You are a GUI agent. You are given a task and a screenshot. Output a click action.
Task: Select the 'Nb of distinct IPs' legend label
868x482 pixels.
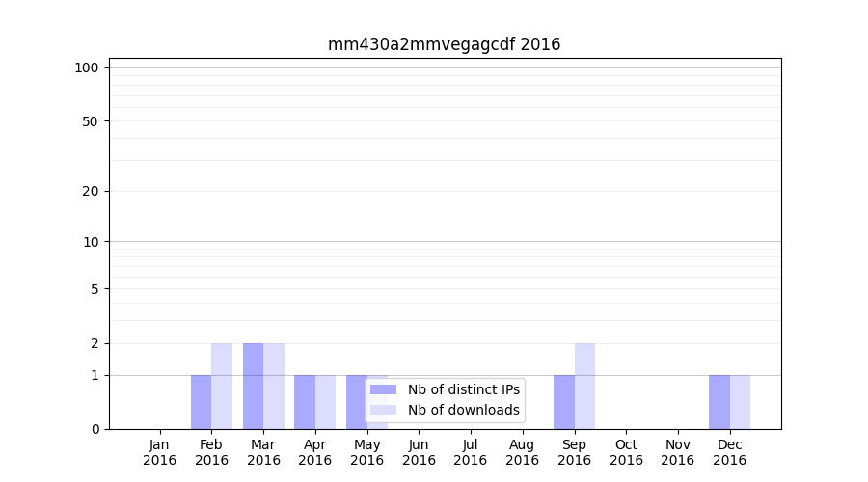(x=463, y=389)
